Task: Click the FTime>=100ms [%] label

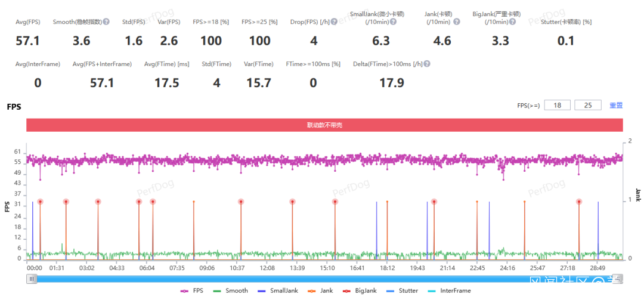Action: (314, 64)
